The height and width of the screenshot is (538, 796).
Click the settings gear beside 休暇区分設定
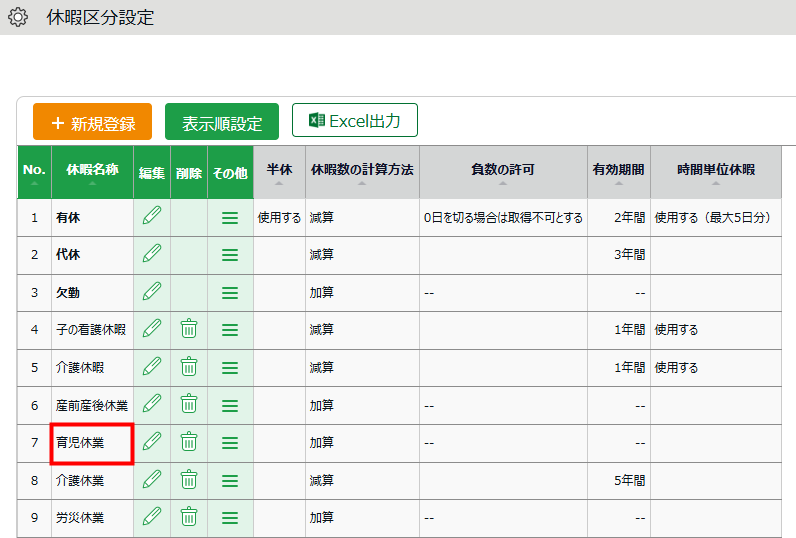pyautogui.click(x=18, y=17)
